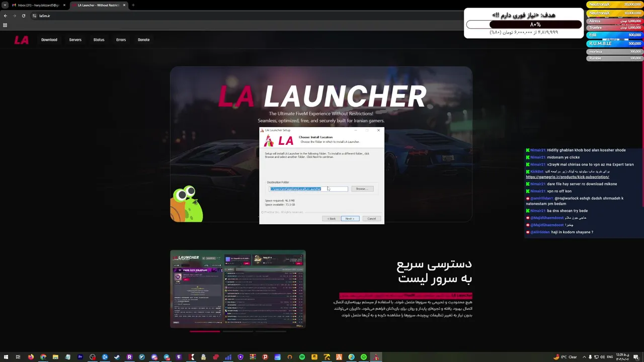Image resolution: width=644 pixels, height=362 pixels.
Task: Go back in the browser
Action: tap(6, 16)
